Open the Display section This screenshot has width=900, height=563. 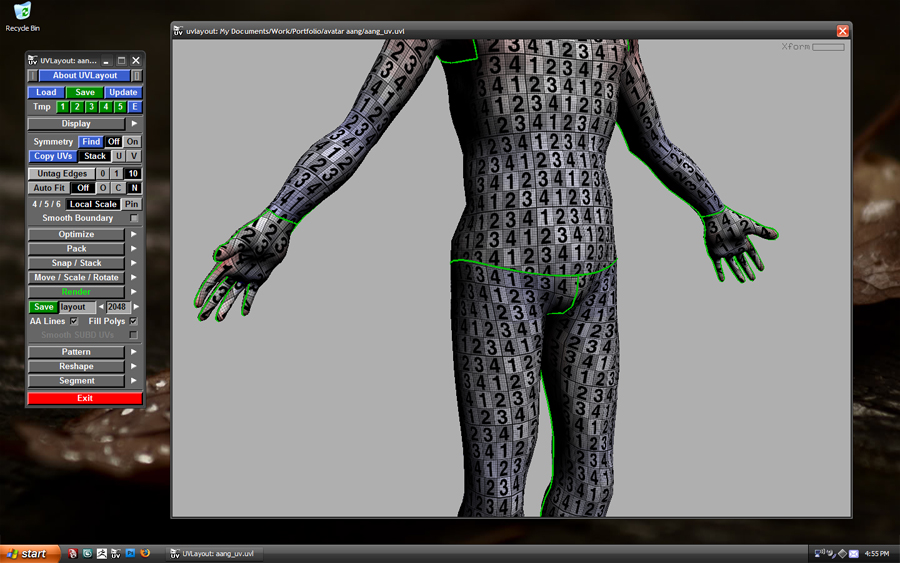coord(76,123)
